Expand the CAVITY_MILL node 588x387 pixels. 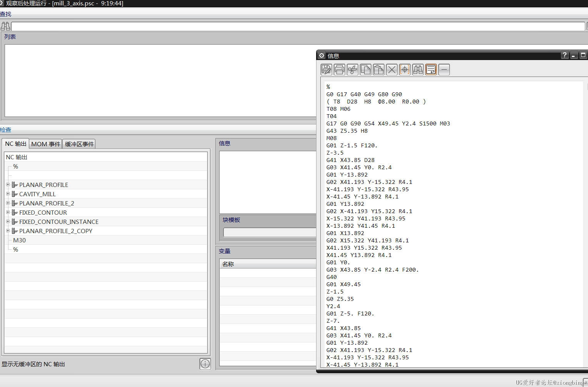click(8, 194)
